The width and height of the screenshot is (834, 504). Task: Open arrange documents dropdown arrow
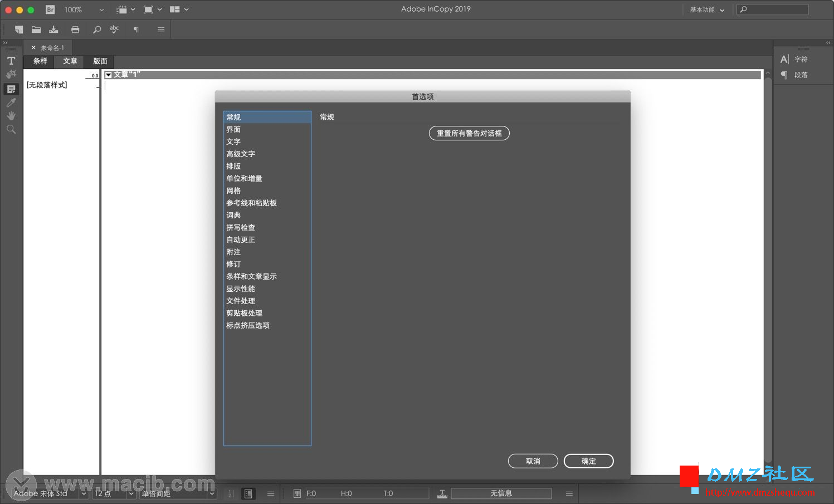coord(186,9)
